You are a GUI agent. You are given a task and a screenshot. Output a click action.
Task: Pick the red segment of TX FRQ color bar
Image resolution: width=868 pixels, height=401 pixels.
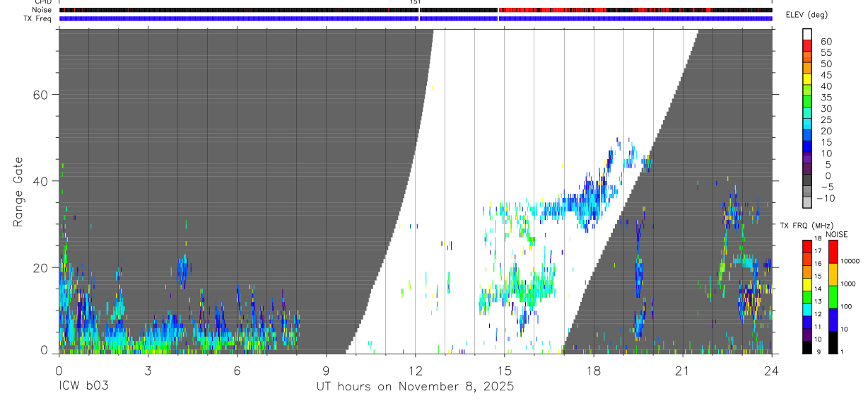point(807,245)
